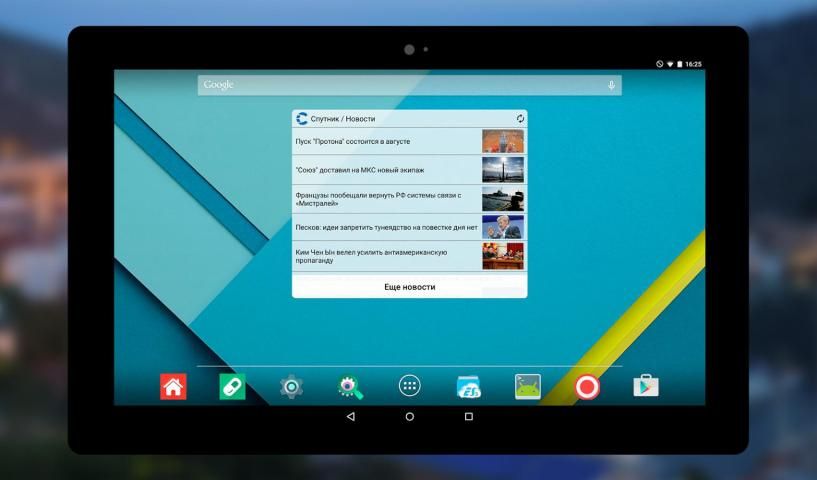Open the Android terminal app icon
The height and width of the screenshot is (480, 817).
coord(527,387)
